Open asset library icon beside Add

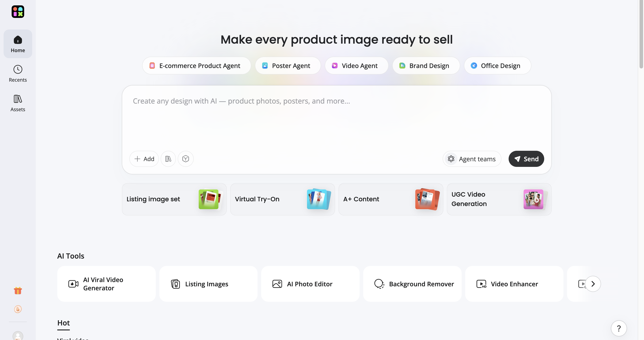click(168, 159)
